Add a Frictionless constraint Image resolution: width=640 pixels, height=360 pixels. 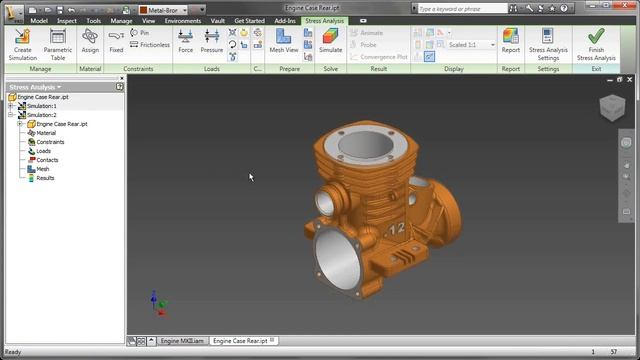(x=150, y=45)
